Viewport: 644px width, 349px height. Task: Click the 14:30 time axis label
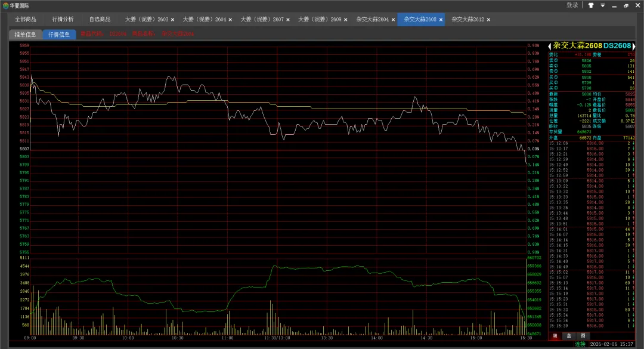(426, 338)
